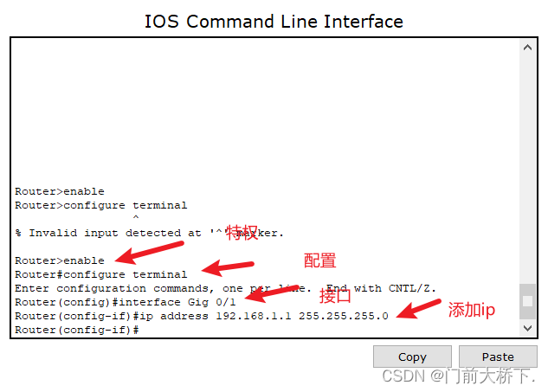Click the 'interface Gig 0/1' command line
The image size is (548, 392).
[x=126, y=302]
